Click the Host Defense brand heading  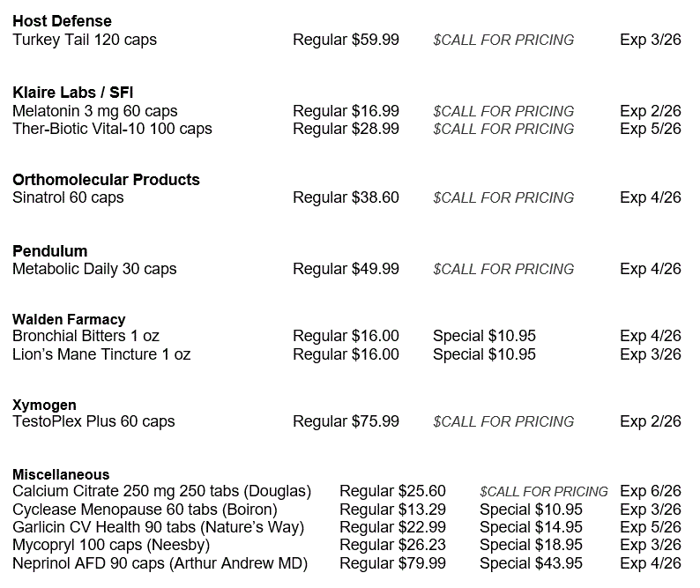point(62,21)
